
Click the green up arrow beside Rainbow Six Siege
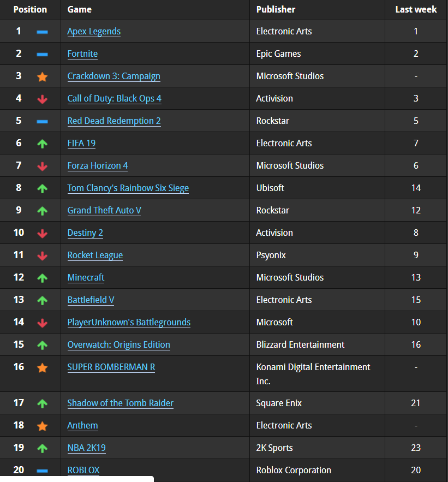(42, 188)
